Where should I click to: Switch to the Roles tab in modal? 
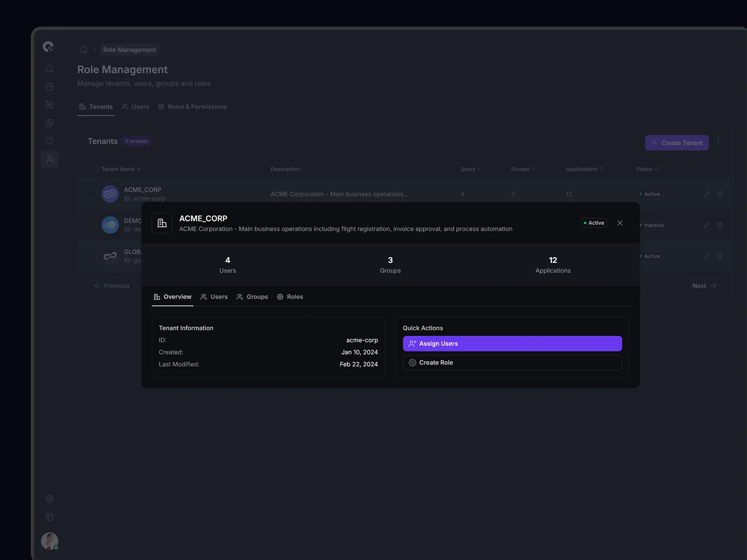tap(290, 297)
